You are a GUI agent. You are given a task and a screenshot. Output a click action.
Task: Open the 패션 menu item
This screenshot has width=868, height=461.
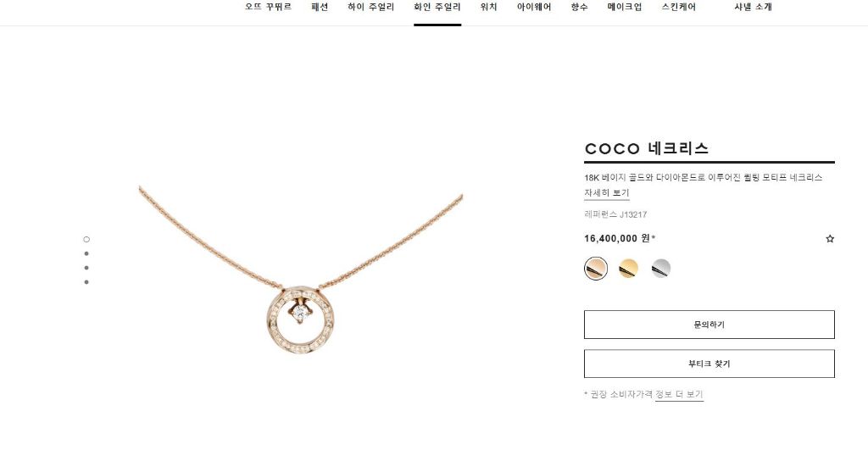pos(320,7)
